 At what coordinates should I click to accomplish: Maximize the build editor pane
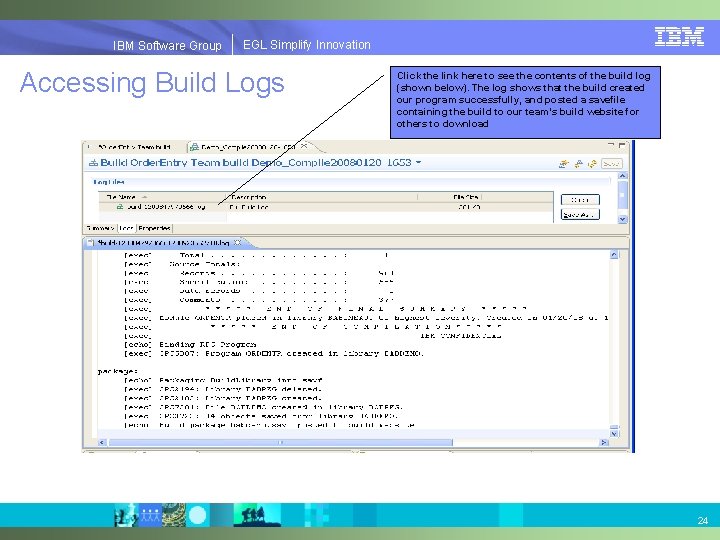click(622, 145)
